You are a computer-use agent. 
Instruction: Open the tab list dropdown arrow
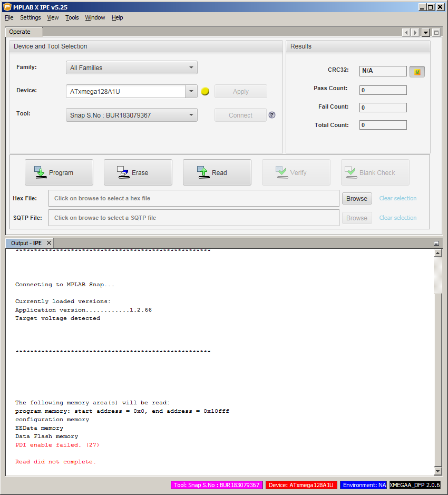(426, 33)
